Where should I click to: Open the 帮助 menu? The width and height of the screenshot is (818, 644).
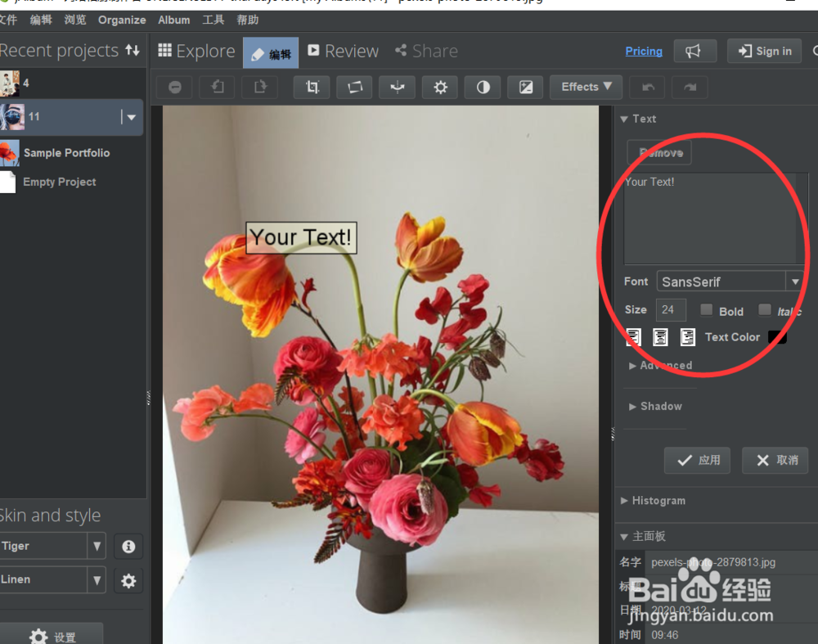pos(248,20)
